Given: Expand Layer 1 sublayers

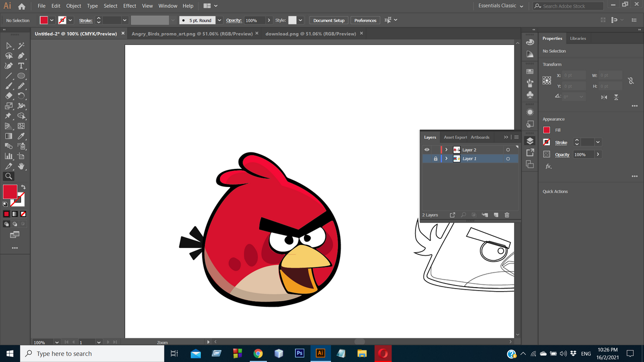Looking at the screenshot, I should (x=446, y=159).
